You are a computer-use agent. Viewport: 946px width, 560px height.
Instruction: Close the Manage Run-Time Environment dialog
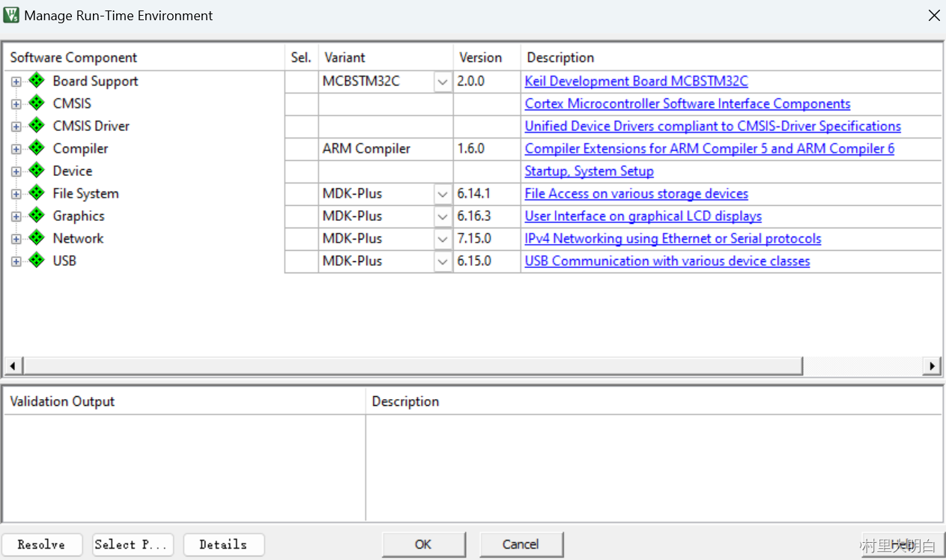click(x=934, y=15)
